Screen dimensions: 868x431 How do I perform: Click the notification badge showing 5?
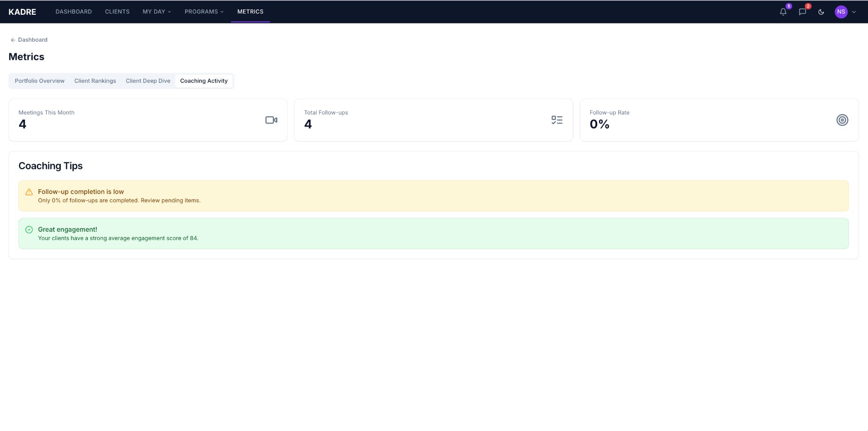pos(788,7)
